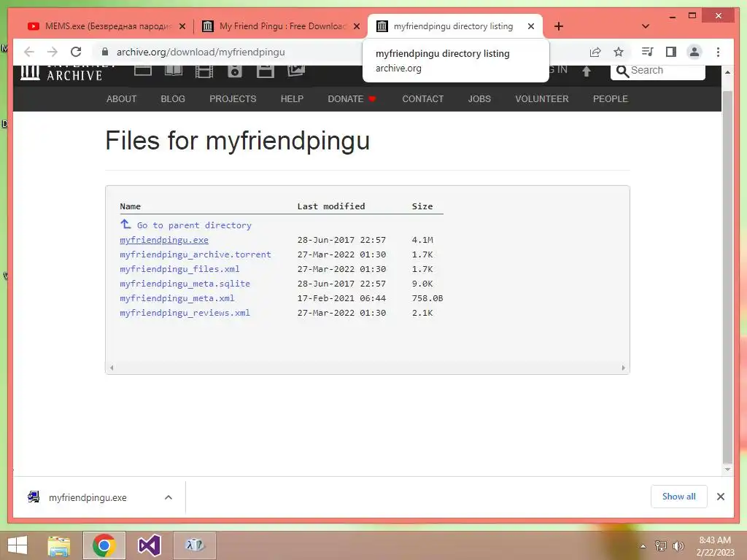Bookmark this tab with the star
747x560 pixels.
(619, 52)
